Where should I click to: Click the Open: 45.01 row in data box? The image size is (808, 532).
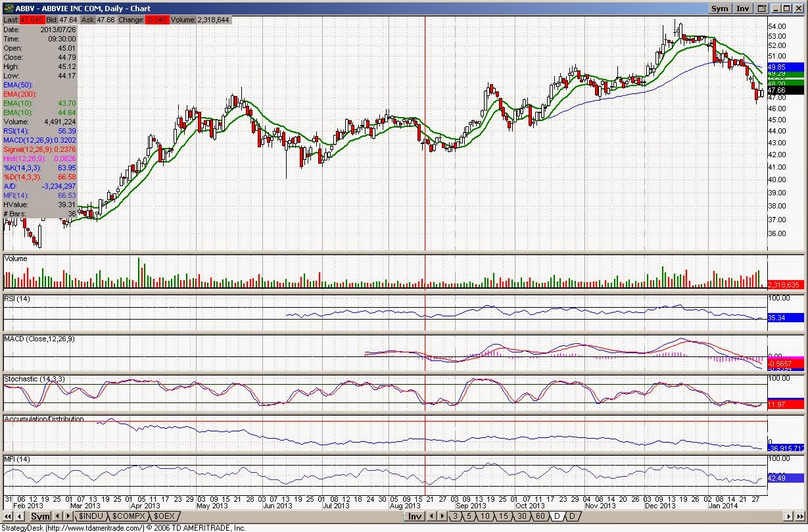pos(40,48)
